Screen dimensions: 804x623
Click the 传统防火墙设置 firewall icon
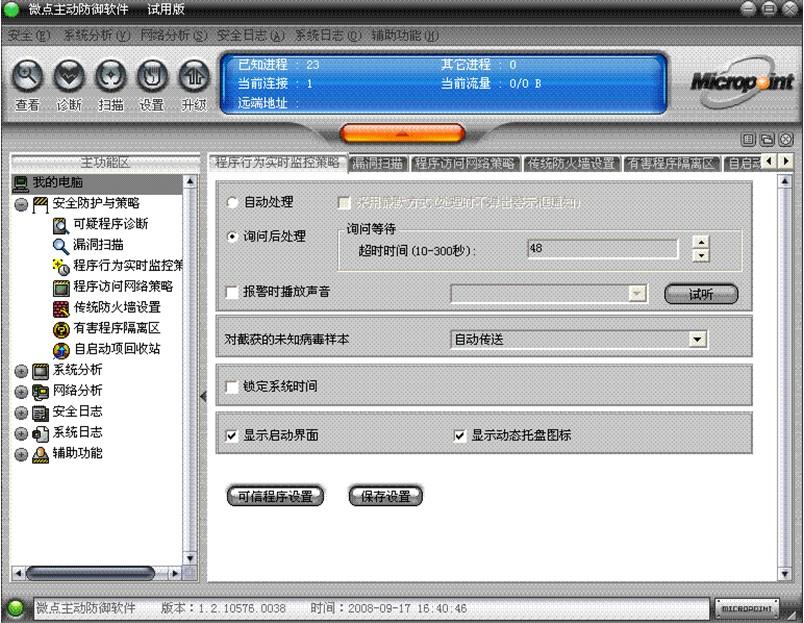(61, 308)
